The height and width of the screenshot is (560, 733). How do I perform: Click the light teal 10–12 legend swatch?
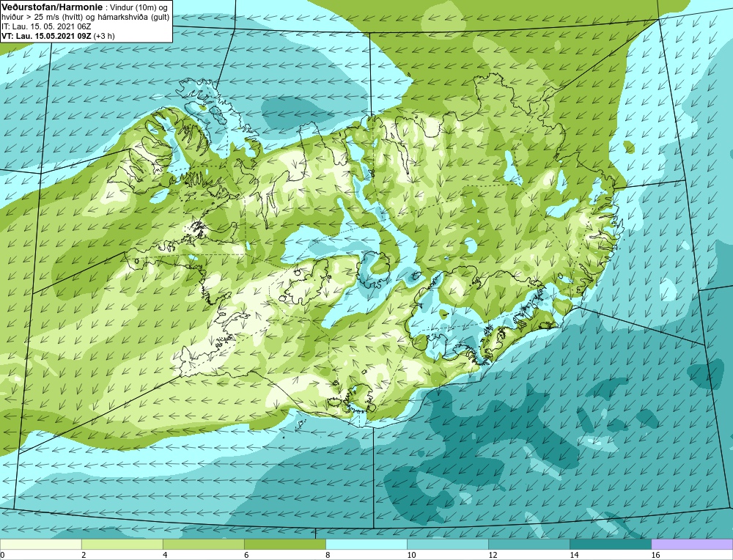[x=447, y=544]
